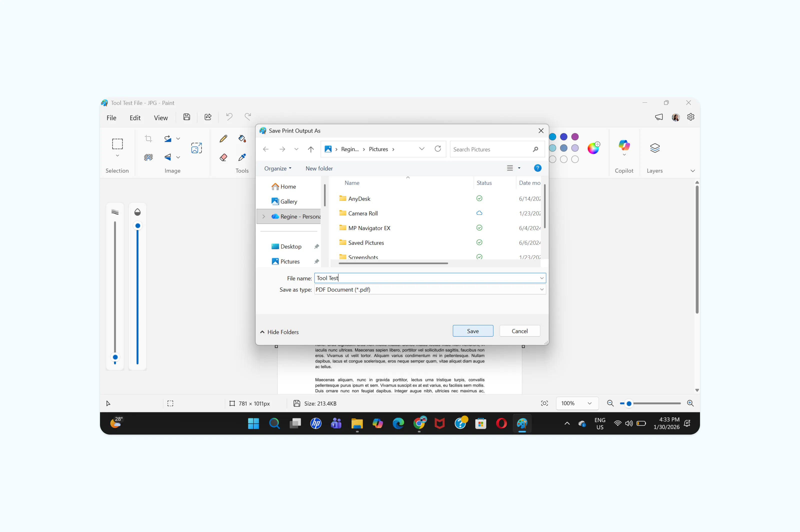Collapse folders with Hide Folders
The width and height of the screenshot is (800, 532).
tap(279, 332)
